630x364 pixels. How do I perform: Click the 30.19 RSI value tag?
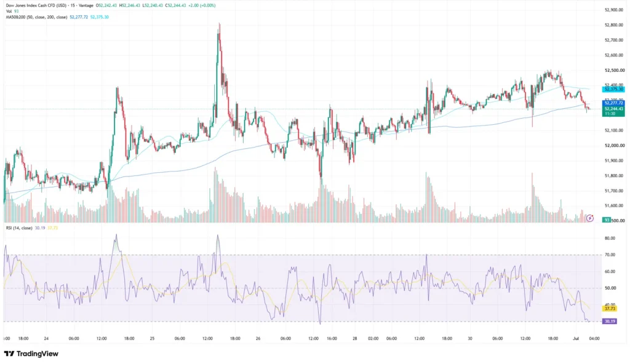(x=610, y=321)
